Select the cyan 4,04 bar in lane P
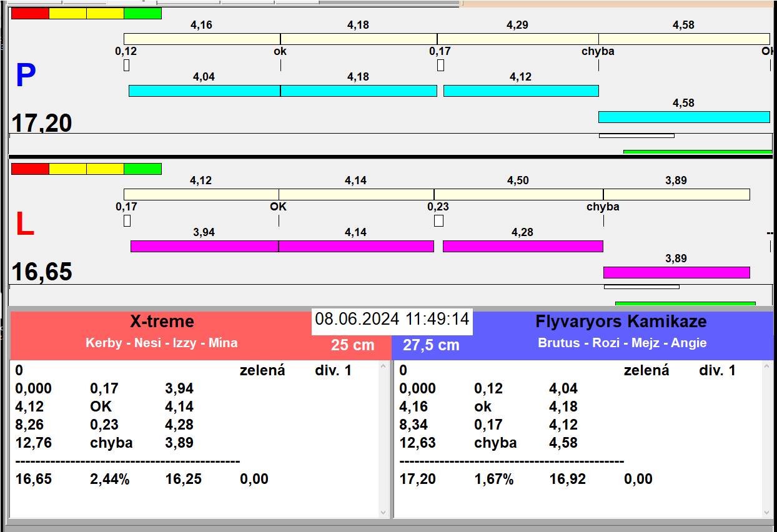This screenshot has width=777, height=532. click(204, 91)
